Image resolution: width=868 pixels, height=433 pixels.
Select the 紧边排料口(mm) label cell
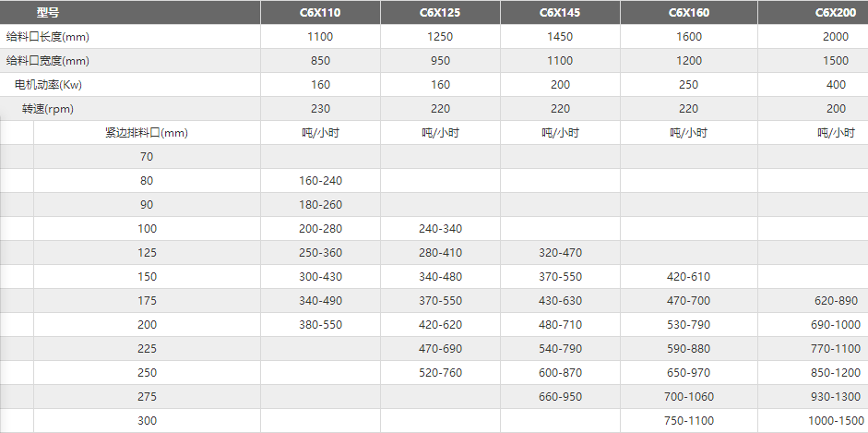[147, 133]
